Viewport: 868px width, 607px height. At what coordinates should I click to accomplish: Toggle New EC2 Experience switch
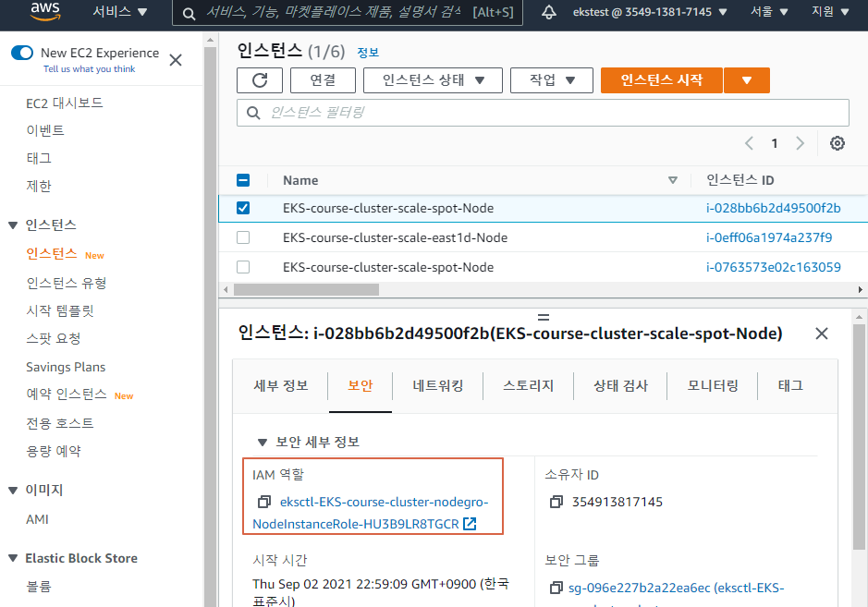click(22, 53)
